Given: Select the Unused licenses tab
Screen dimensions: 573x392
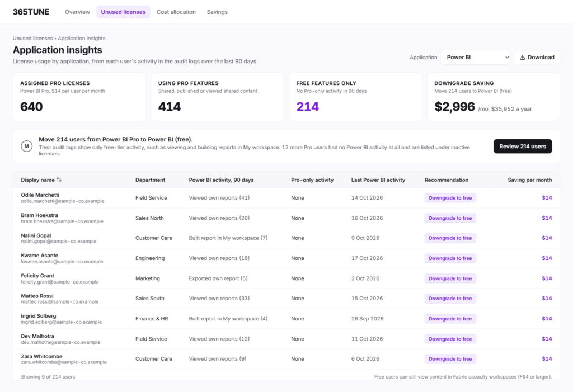Looking at the screenshot, I should [x=123, y=12].
